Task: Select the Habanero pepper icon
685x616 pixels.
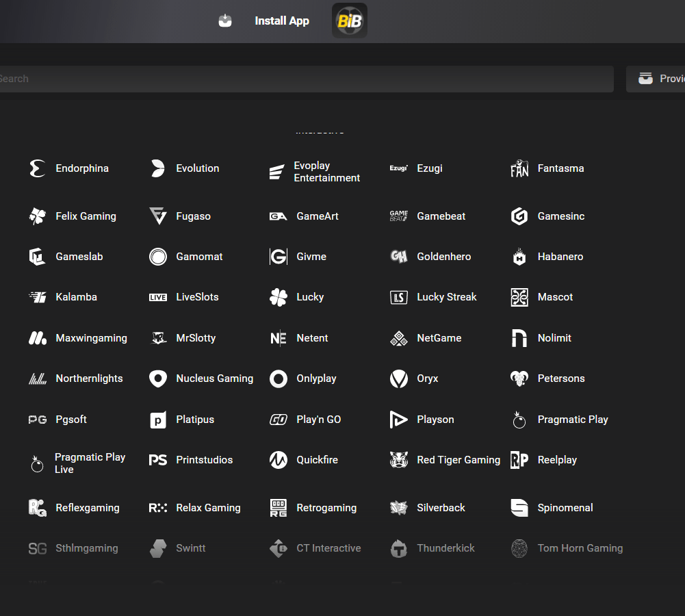Action: point(519,257)
